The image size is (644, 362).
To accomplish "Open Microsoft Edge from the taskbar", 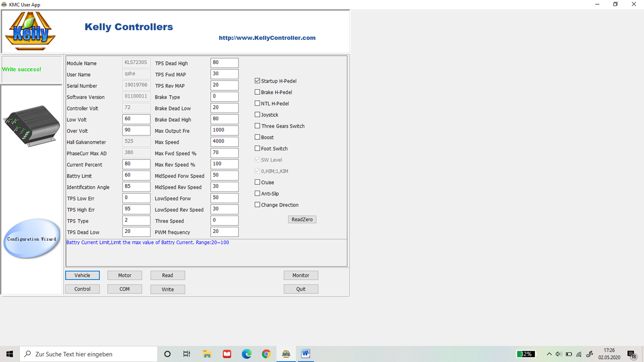I will coord(246,354).
